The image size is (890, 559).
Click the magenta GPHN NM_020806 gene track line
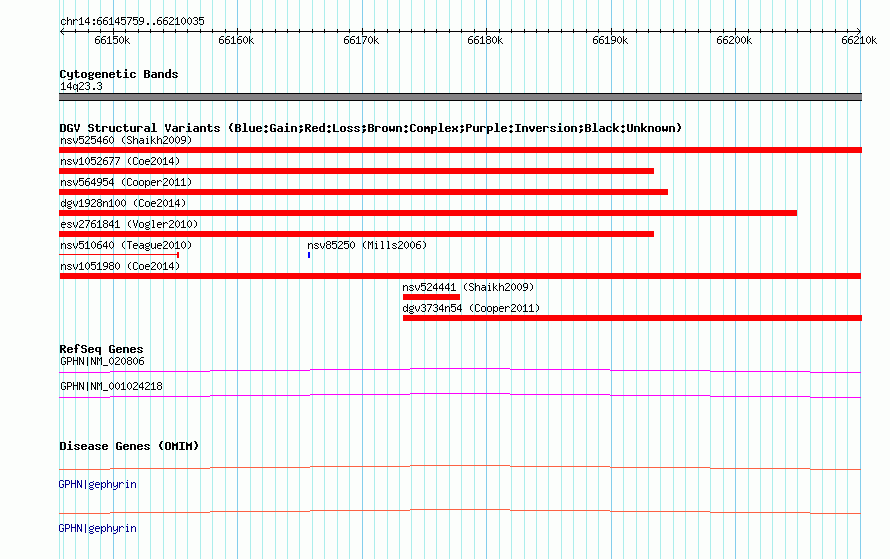(x=460, y=370)
